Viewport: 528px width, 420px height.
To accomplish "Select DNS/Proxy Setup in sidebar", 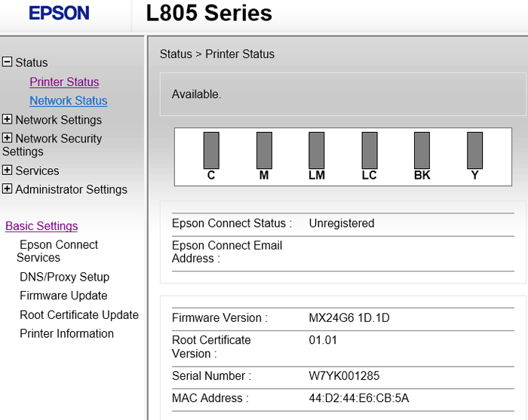I will click(64, 277).
